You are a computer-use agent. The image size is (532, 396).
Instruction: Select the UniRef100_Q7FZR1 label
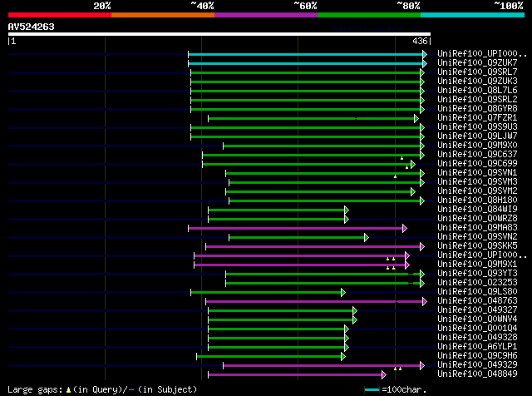pyautogui.click(x=477, y=118)
